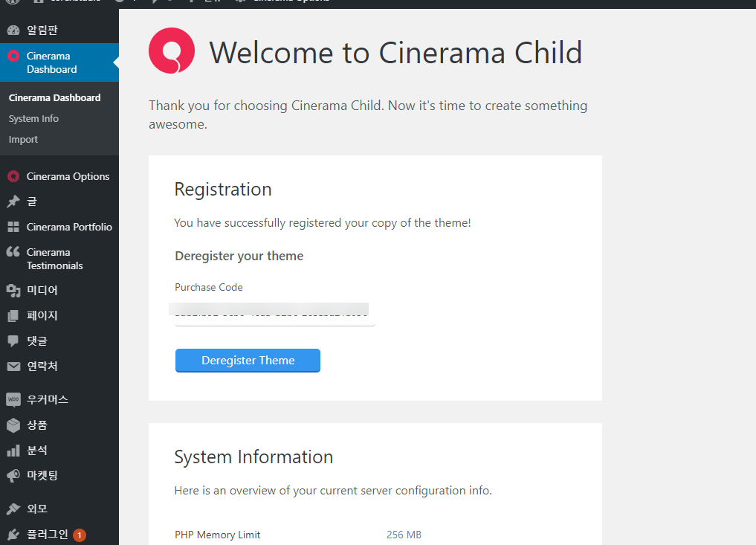Click into the Purchase Code field
The height and width of the screenshot is (545, 756).
click(x=275, y=315)
